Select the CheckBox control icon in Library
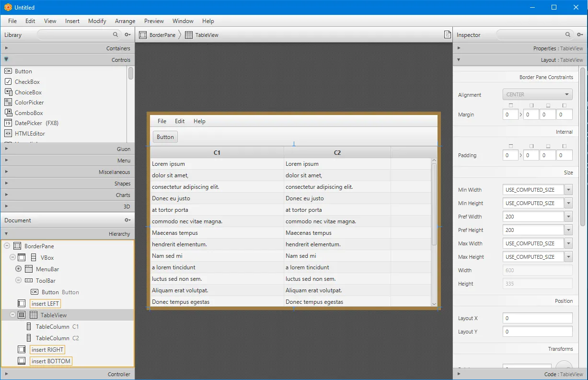The image size is (588, 380). coord(8,81)
